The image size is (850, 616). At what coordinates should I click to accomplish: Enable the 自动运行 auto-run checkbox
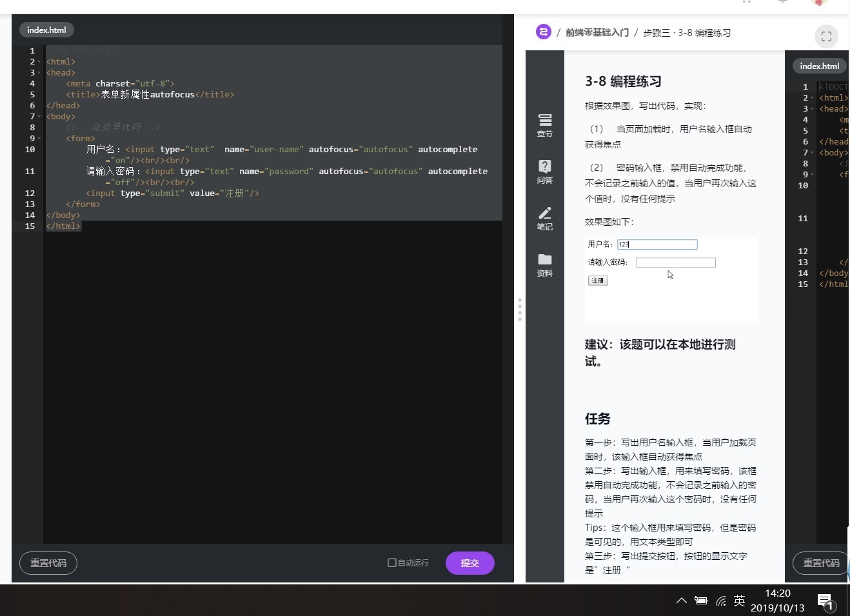tap(391, 562)
